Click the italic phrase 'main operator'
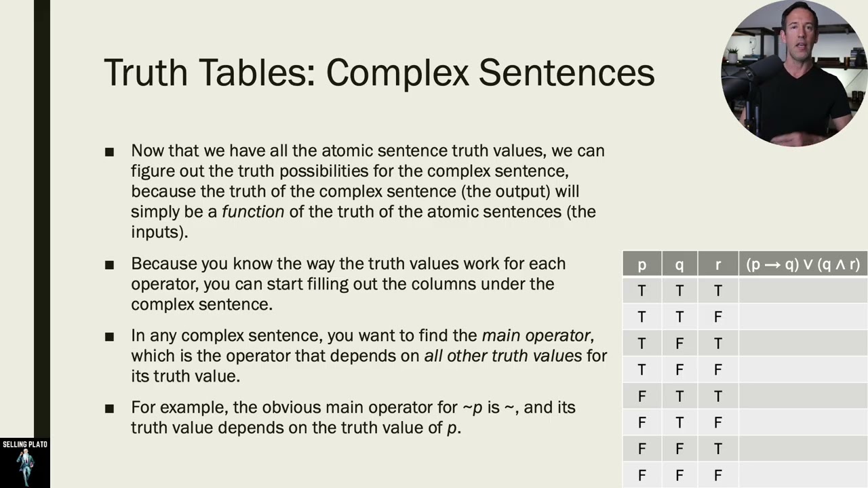Screen dimensions: 868x488 pyautogui.click(x=536, y=335)
